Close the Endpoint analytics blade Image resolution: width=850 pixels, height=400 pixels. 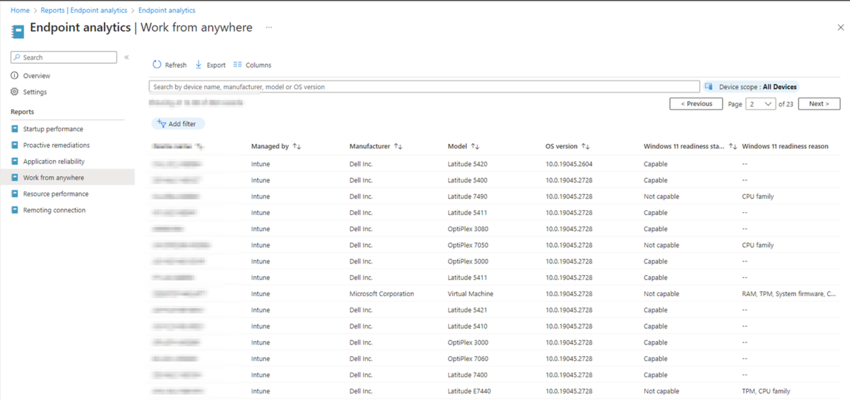click(840, 28)
